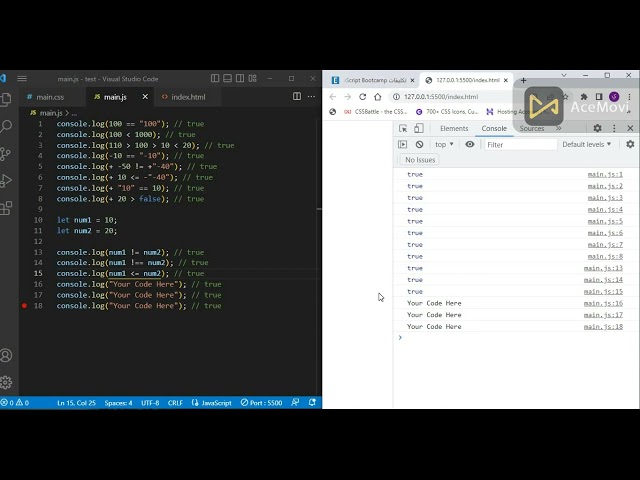Close the main.js editor tab
Screen dimensions: 640x480
point(145,97)
